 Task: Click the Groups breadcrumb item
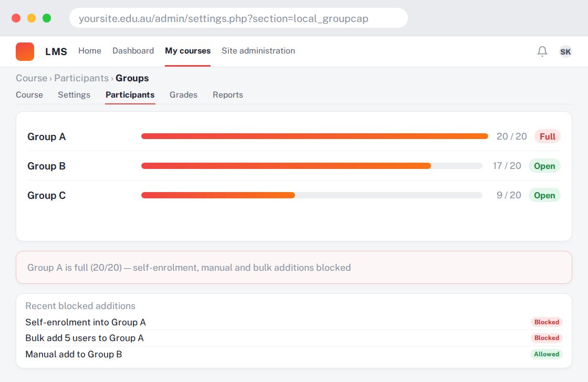click(132, 78)
